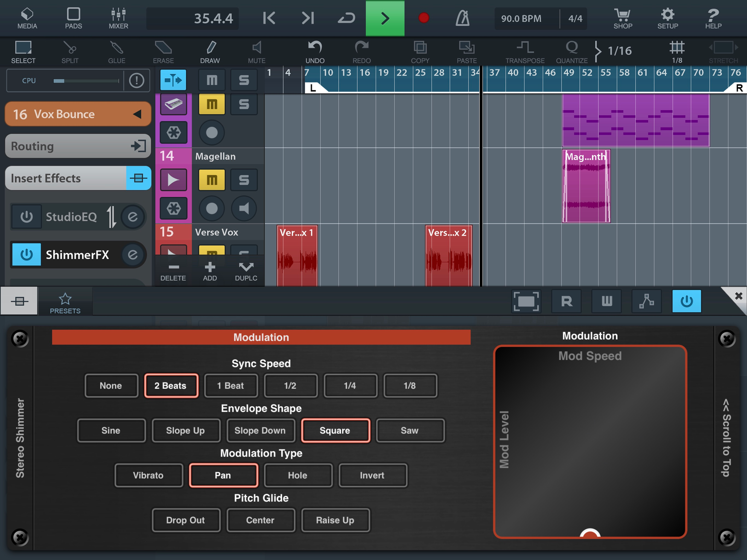This screenshot has width=747, height=560.
Task: Enable the StudioEQ power button
Action: point(26,217)
